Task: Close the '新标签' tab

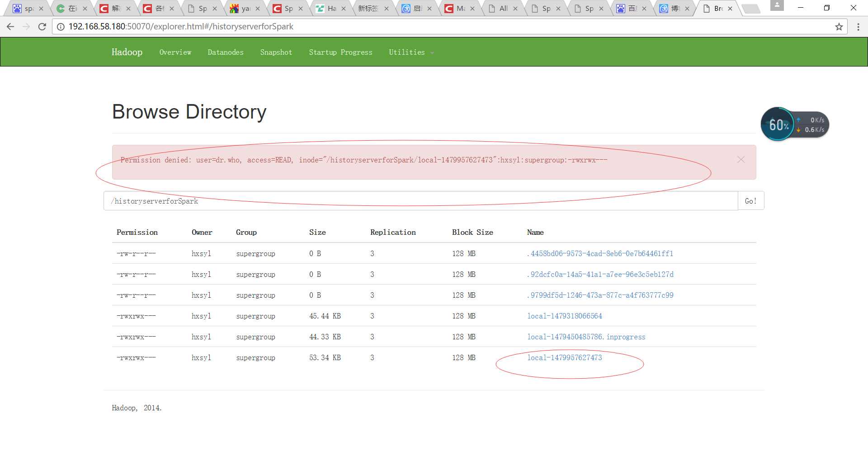Action: tap(387, 9)
